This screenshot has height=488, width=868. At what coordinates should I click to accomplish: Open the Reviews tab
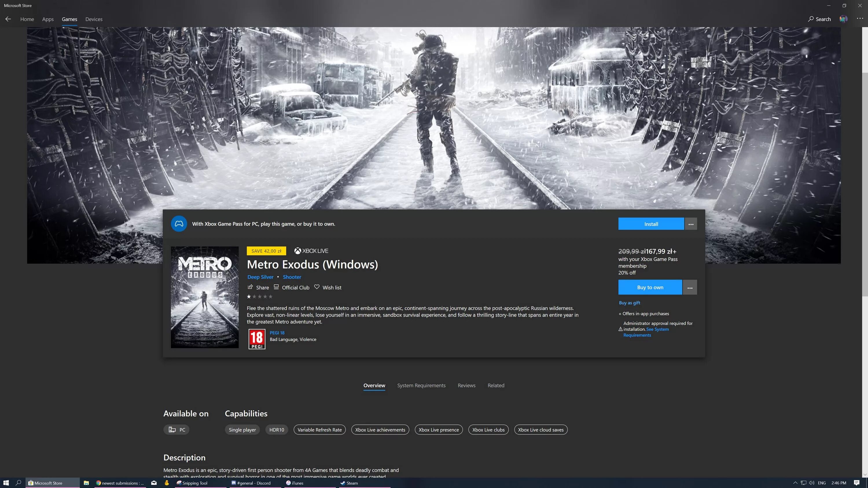466,385
